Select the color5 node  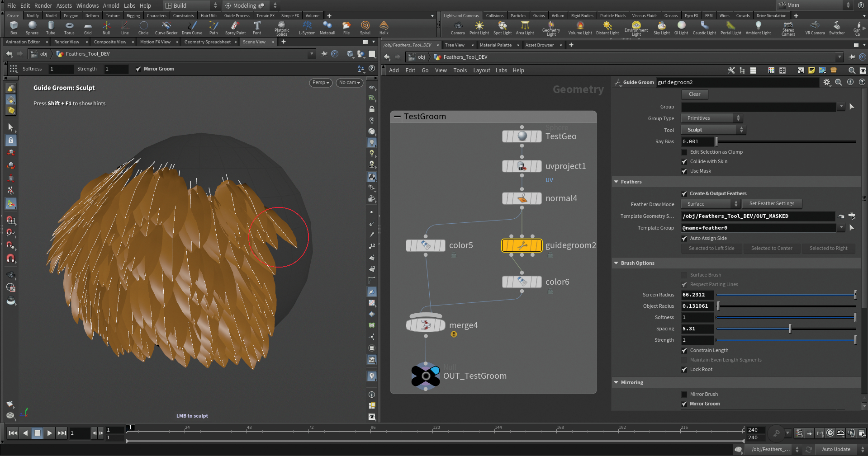[426, 245]
